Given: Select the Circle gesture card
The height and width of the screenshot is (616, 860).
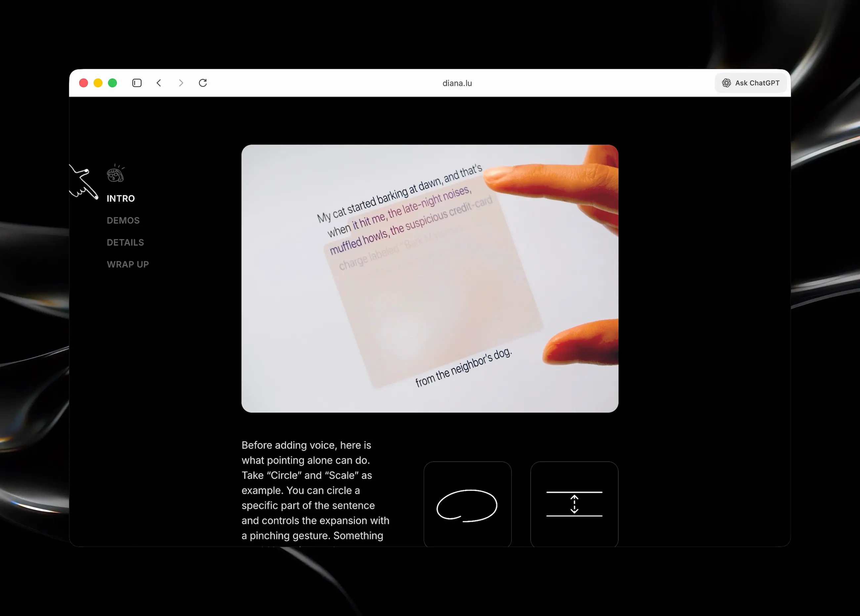Looking at the screenshot, I should coord(467,504).
